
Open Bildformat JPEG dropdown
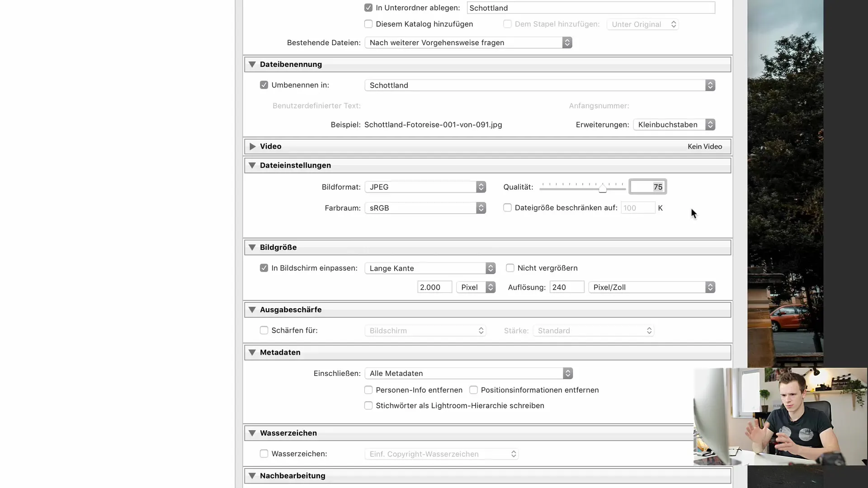point(425,187)
